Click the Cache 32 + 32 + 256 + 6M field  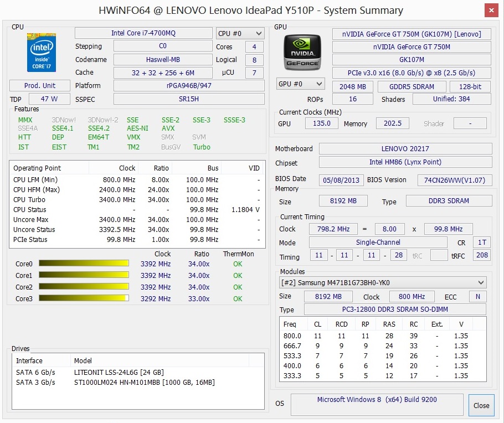click(x=163, y=73)
